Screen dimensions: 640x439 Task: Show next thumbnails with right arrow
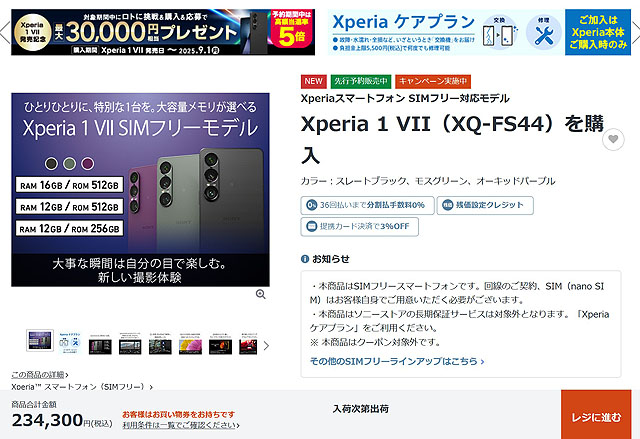coord(267,346)
